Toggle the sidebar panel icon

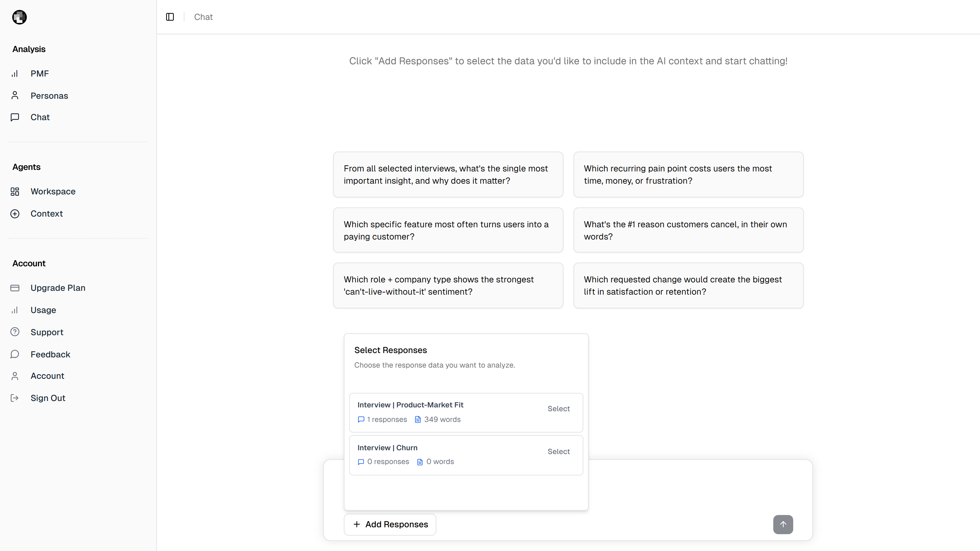pos(170,17)
